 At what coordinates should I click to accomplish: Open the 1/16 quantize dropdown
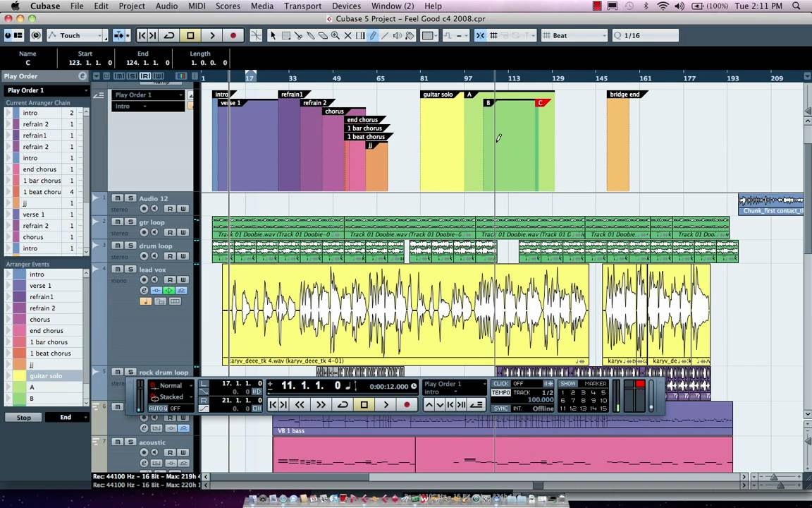click(x=645, y=35)
